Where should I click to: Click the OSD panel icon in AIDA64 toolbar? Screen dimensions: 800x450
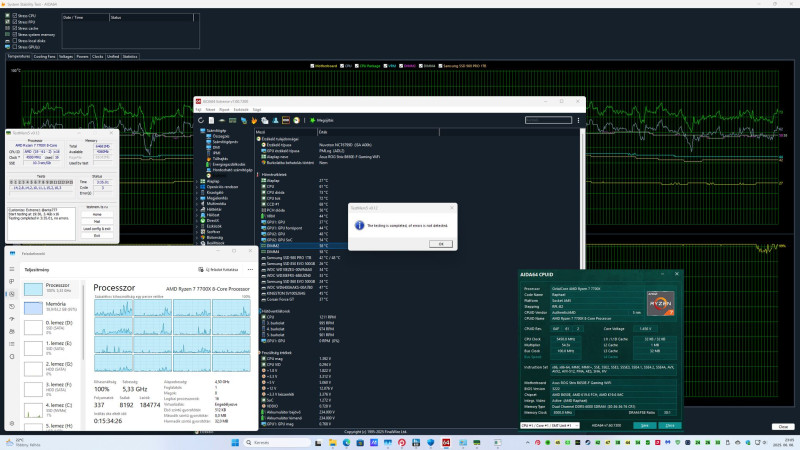pyautogui.click(x=286, y=120)
